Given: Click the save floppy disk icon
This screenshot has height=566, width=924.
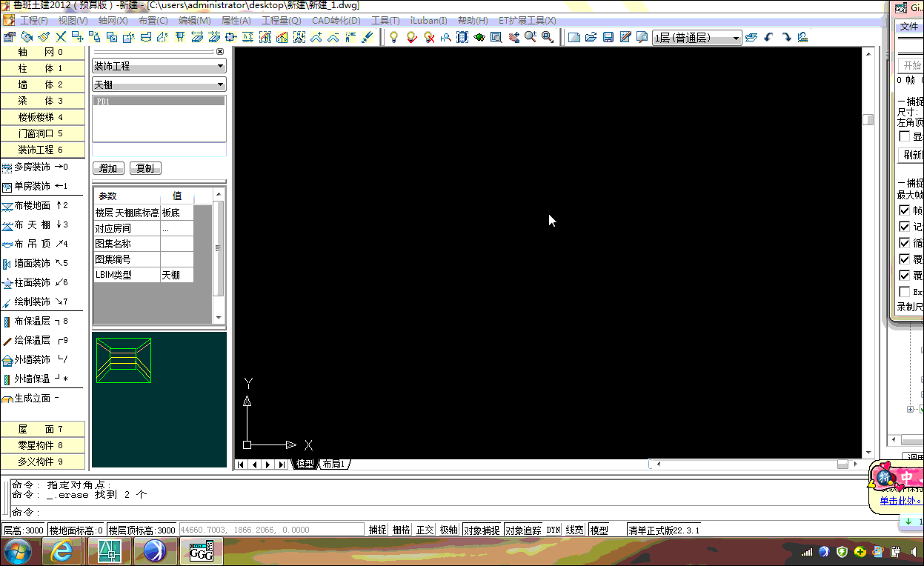Looking at the screenshot, I should pyautogui.click(x=608, y=37).
